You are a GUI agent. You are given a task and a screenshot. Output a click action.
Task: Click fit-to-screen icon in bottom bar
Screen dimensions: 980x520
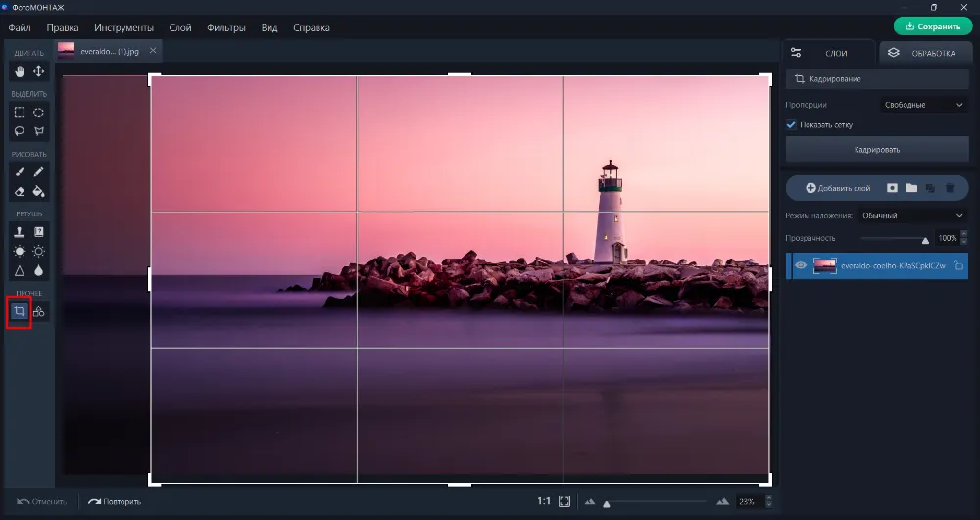pos(564,501)
